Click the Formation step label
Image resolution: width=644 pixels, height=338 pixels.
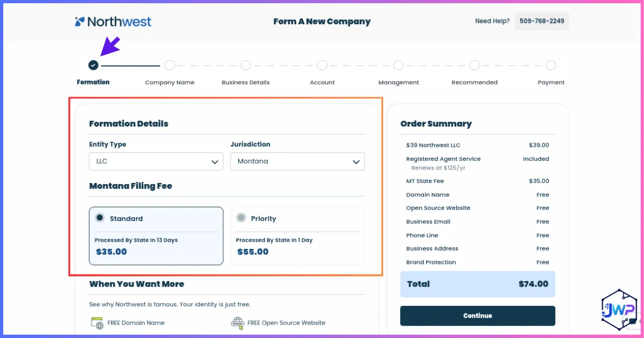[93, 82]
